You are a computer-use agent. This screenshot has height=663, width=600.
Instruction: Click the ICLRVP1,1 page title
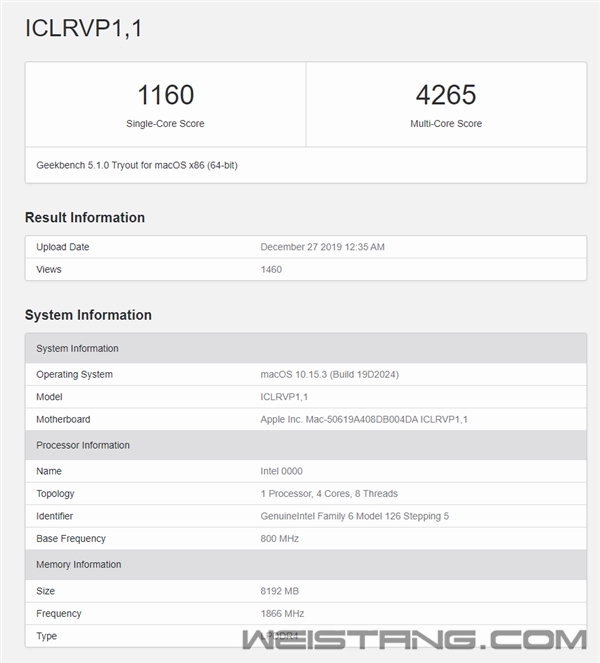point(84,28)
